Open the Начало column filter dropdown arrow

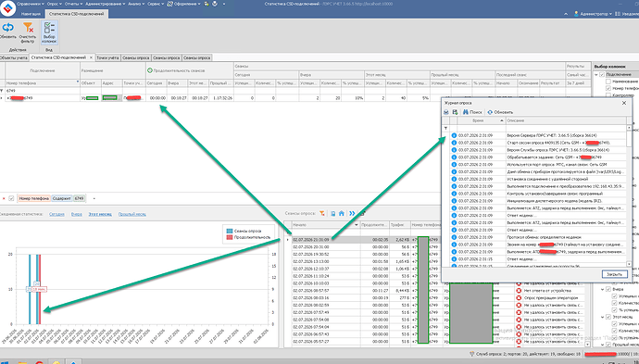point(357,224)
